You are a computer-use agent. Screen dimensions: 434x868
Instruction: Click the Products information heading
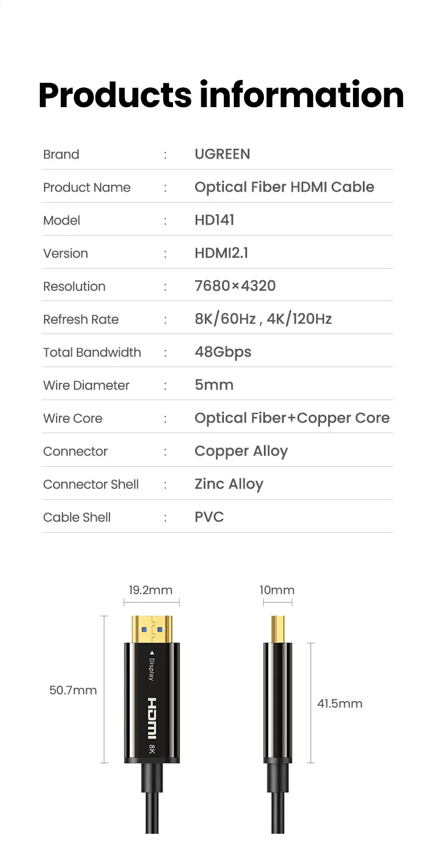pos(221,95)
